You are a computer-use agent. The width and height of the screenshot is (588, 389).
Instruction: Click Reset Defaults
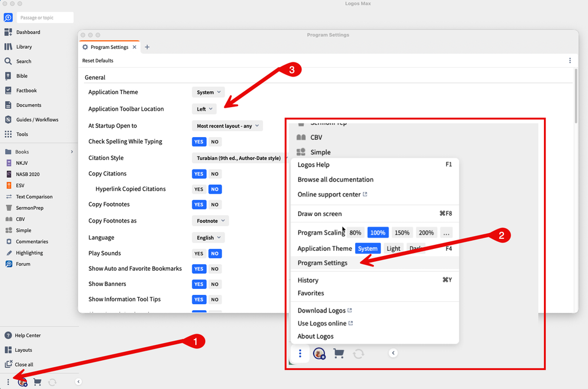(98, 61)
